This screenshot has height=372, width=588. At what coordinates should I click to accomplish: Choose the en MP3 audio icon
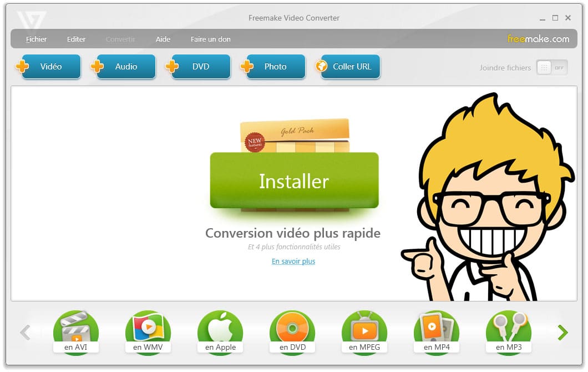pyautogui.click(x=508, y=332)
